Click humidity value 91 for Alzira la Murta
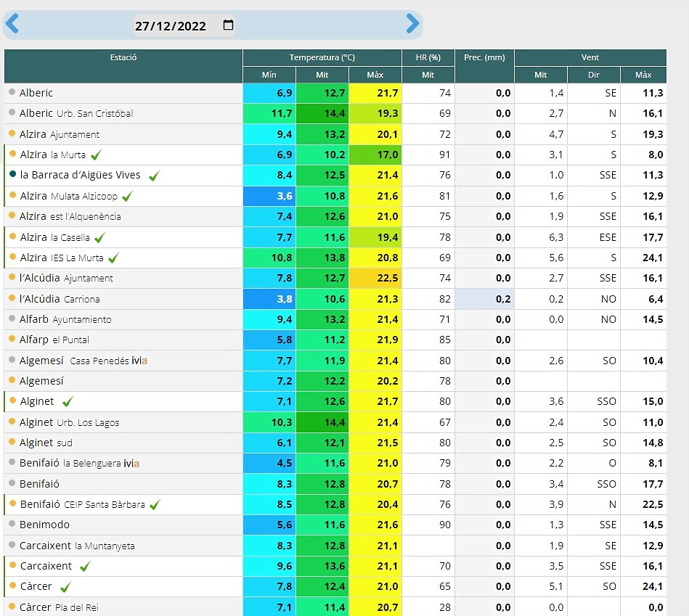The image size is (689, 616). (x=444, y=155)
